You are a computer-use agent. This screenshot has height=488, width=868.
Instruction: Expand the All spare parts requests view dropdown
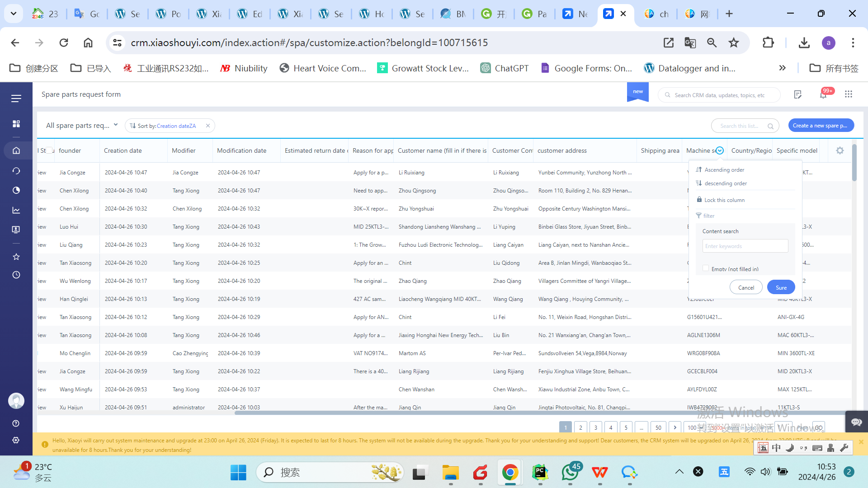pos(116,125)
